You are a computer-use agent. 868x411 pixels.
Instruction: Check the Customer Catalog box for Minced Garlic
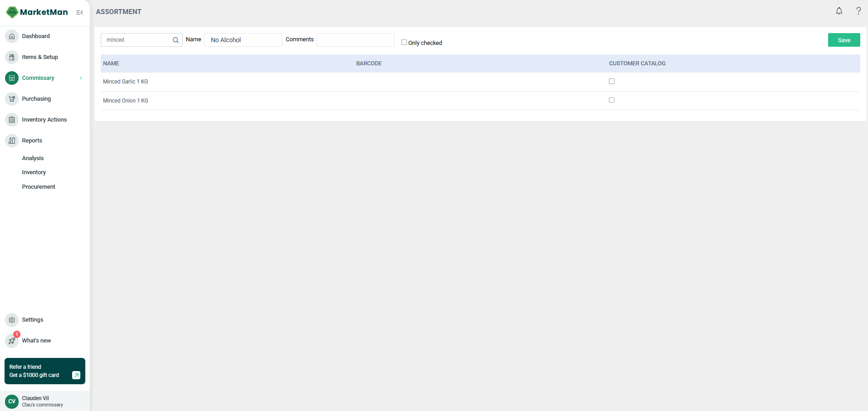point(611,81)
